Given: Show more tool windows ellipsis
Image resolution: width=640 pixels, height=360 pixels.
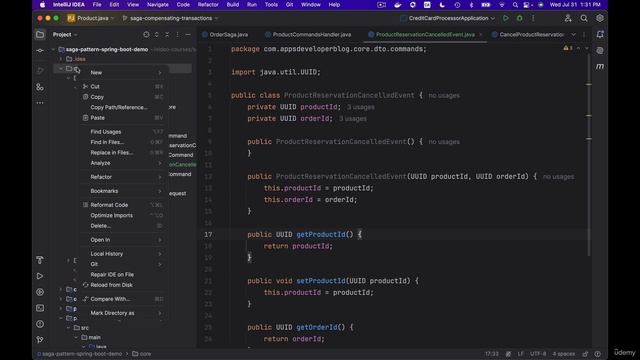Looking at the screenshot, I should point(40,103).
